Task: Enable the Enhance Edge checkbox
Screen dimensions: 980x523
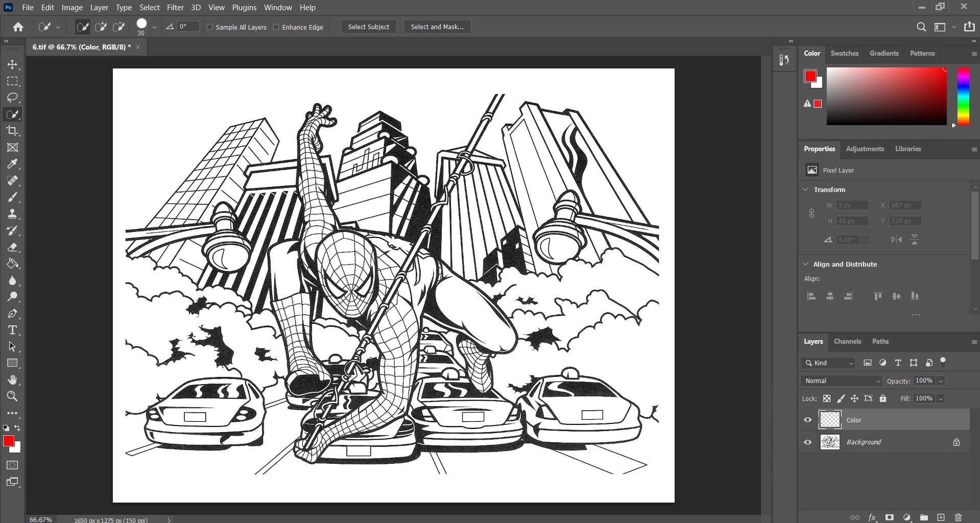Action: coord(276,27)
